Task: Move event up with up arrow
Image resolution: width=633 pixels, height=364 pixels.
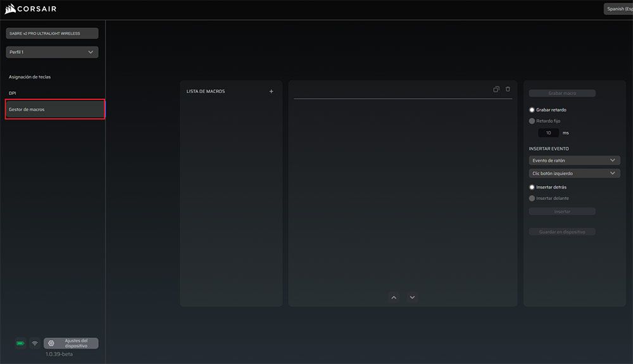Action: click(394, 298)
